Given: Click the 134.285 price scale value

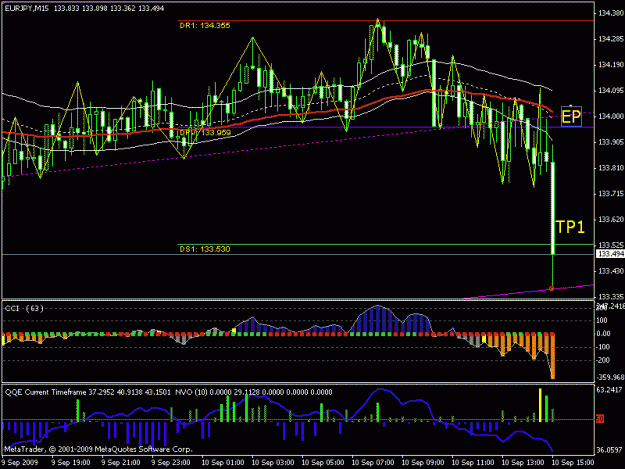Looking at the screenshot, I should pyautogui.click(x=611, y=39).
